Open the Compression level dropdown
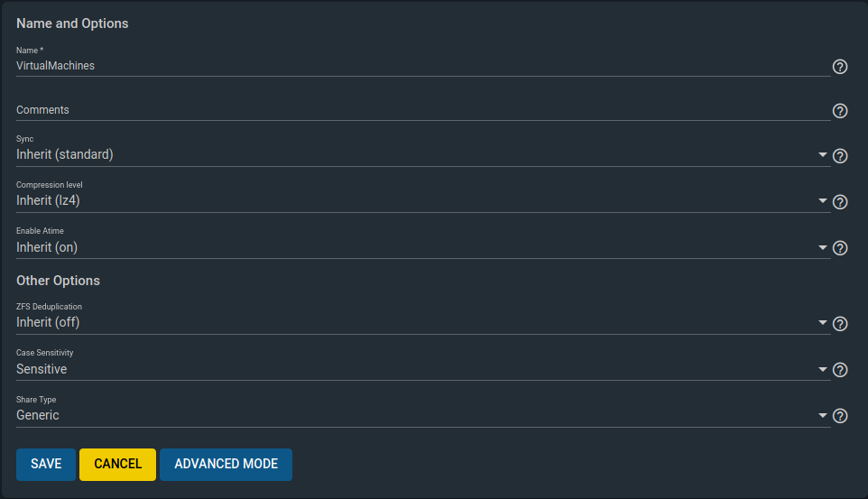868x499 pixels. [421, 201]
